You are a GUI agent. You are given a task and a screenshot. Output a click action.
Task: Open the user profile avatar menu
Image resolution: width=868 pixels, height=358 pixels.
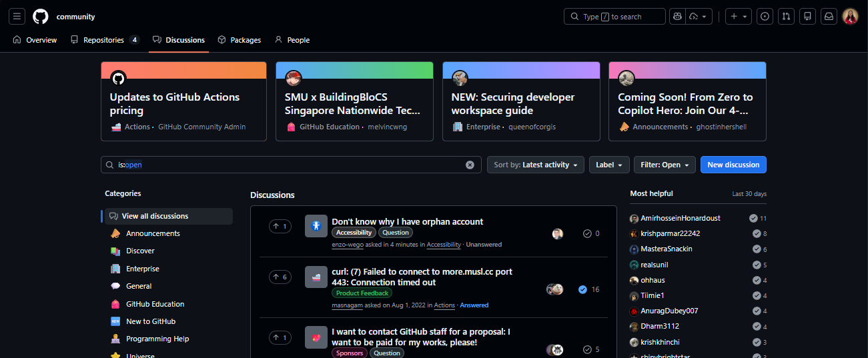tap(851, 17)
